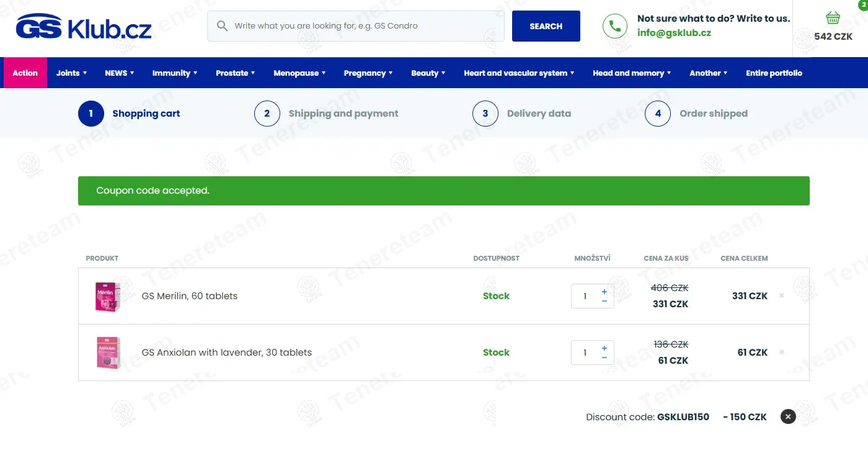Screen dimensions: 868x450
Task: Click the PRODUKT column header
Action: [x=102, y=258]
